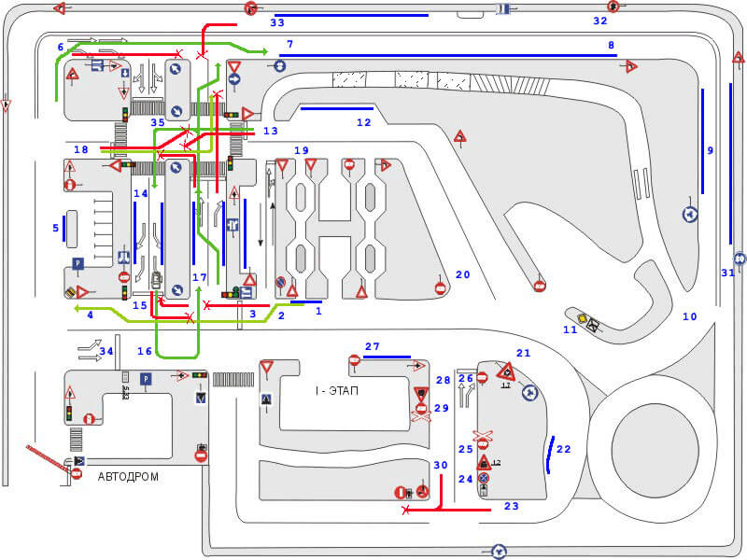This screenshot has width=747, height=560.
Task: Select the blue line under number 27
Action: coord(387,357)
